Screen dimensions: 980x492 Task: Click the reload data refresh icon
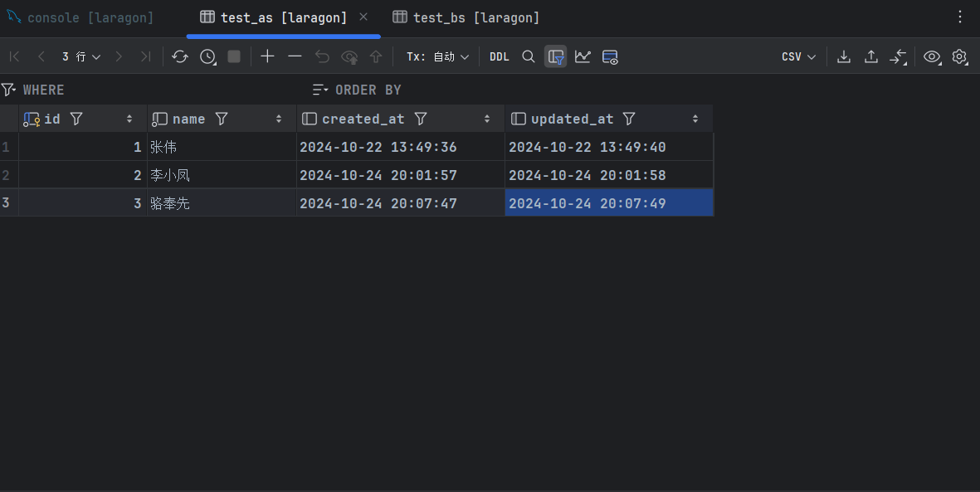click(x=180, y=56)
